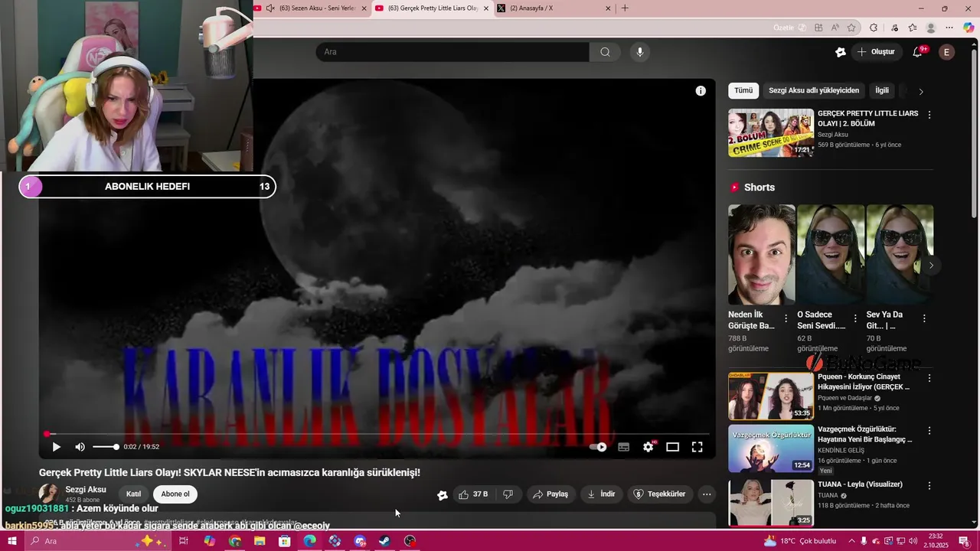980x551 pixels.
Task: Unmute the Sezen Aksu tab via speaker icon
Action: click(x=270, y=8)
